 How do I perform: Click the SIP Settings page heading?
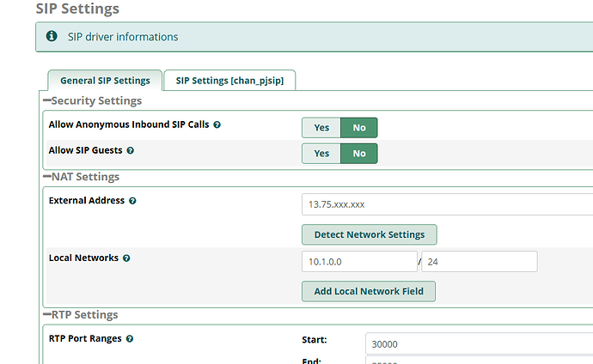pos(77,9)
